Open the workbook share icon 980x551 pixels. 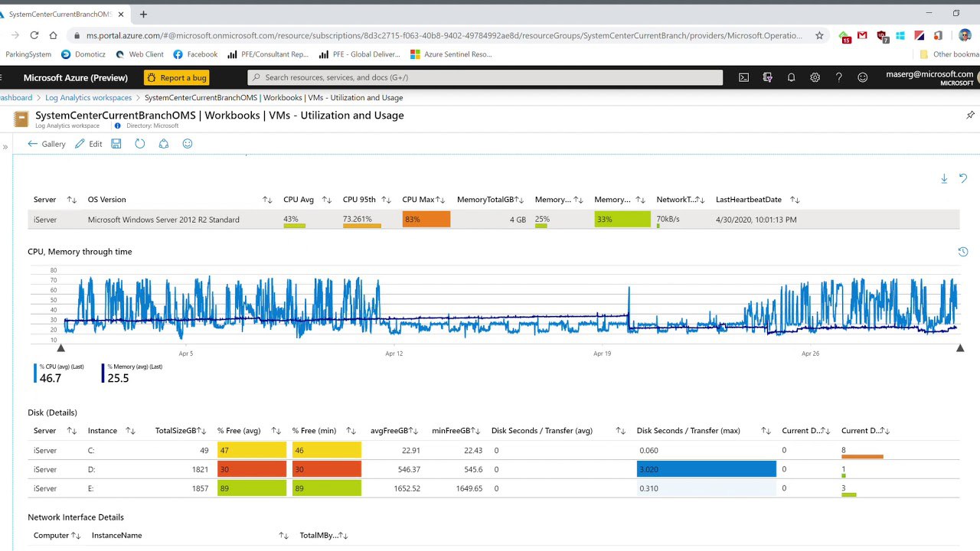pos(164,144)
